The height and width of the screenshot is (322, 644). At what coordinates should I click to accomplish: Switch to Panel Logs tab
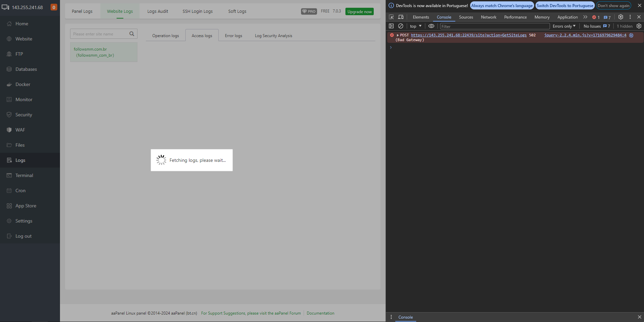tap(82, 11)
